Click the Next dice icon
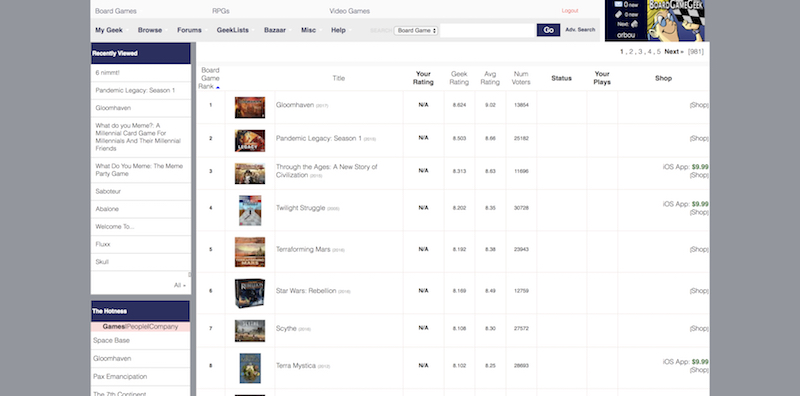 pos(635,24)
